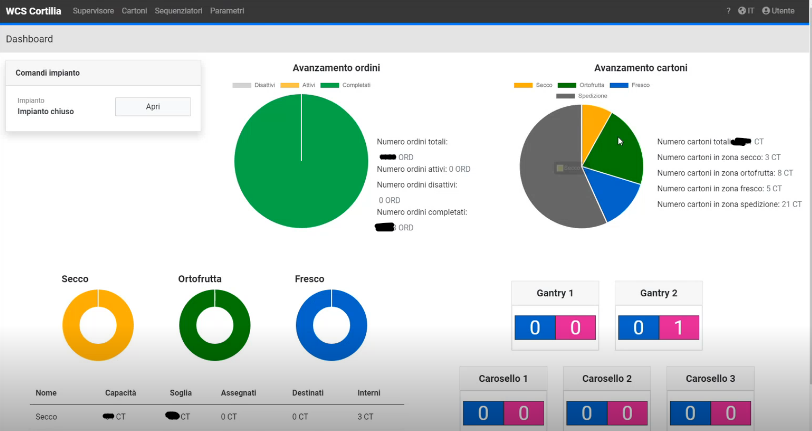812x431 pixels.
Task: Click the WCS Cortilia brand title
Action: pos(34,10)
